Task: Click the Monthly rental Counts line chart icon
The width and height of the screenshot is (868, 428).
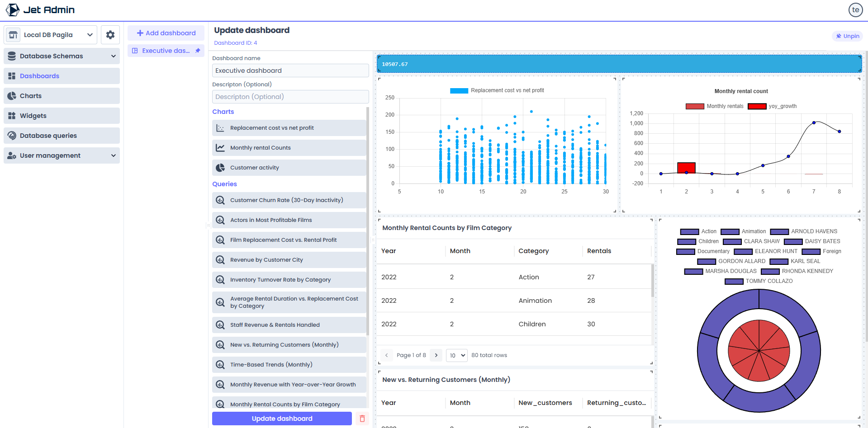Action: 220,148
